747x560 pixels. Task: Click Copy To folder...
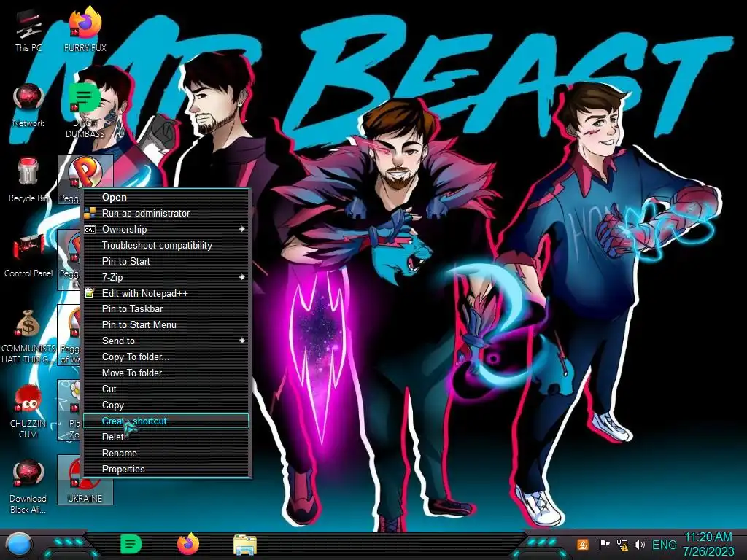tap(166, 357)
